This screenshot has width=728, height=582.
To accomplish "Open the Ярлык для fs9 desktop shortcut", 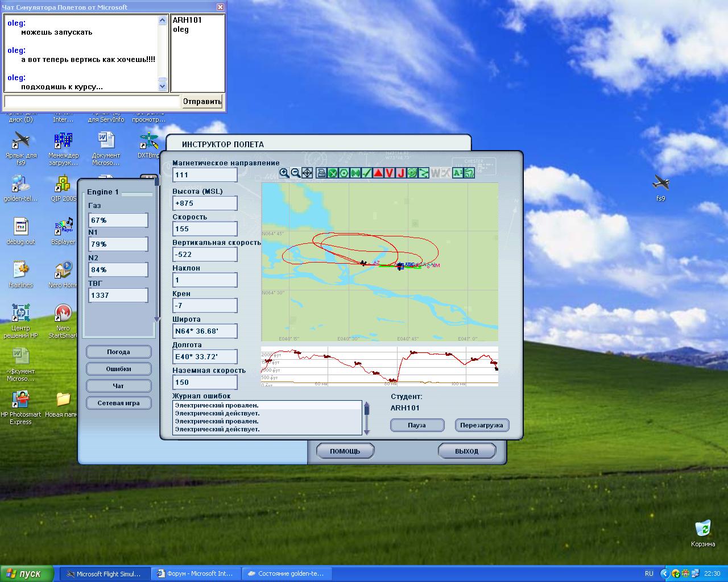I will coord(21,148).
